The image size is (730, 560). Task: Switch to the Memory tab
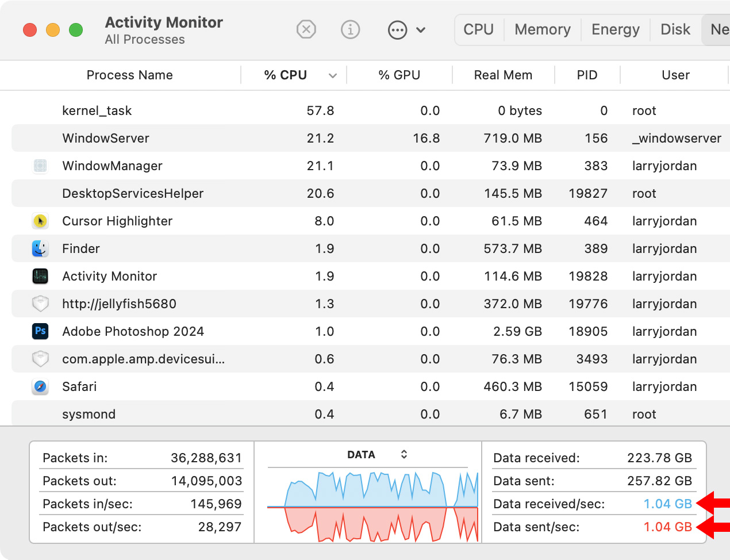point(542,29)
